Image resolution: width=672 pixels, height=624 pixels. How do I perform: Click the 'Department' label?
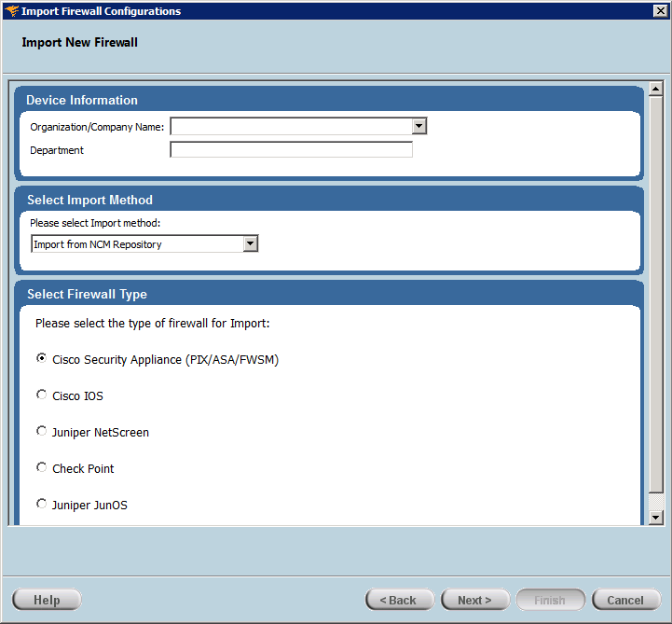57,150
